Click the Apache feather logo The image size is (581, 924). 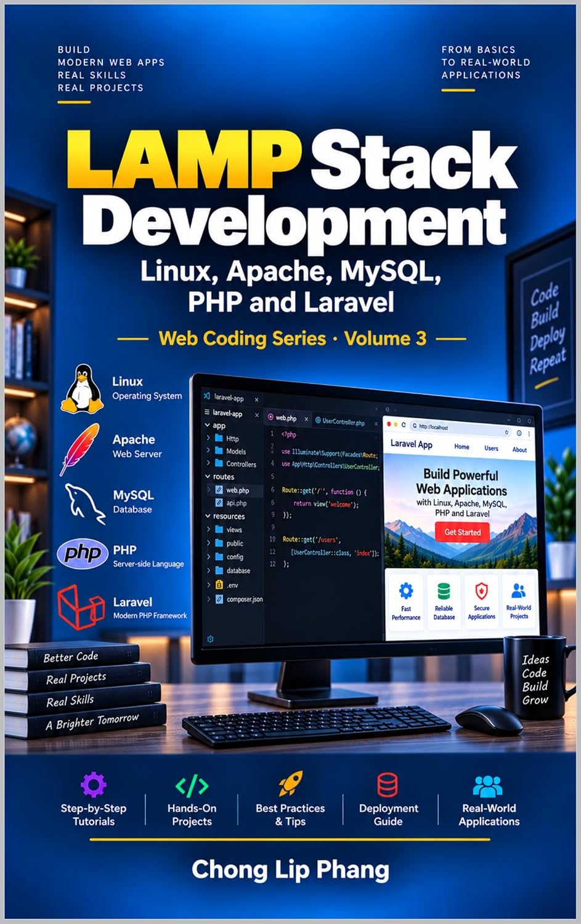tap(79, 448)
